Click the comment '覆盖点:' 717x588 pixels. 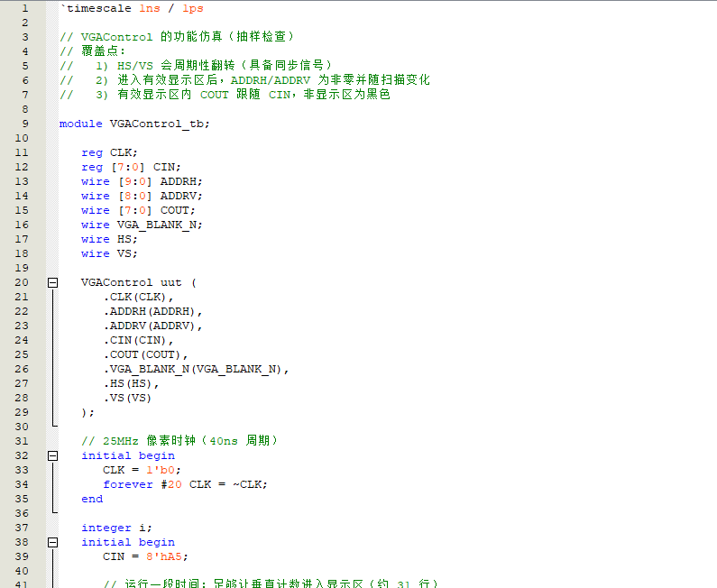pos(92,51)
